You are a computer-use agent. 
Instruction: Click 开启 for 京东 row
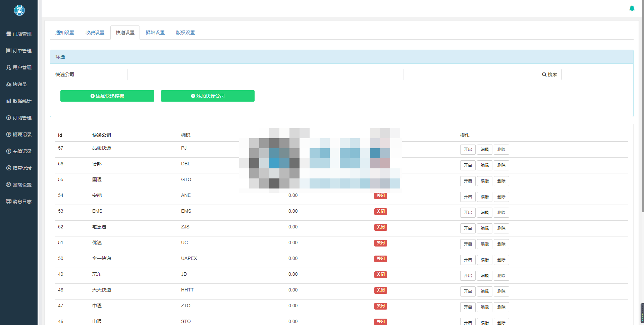(468, 276)
